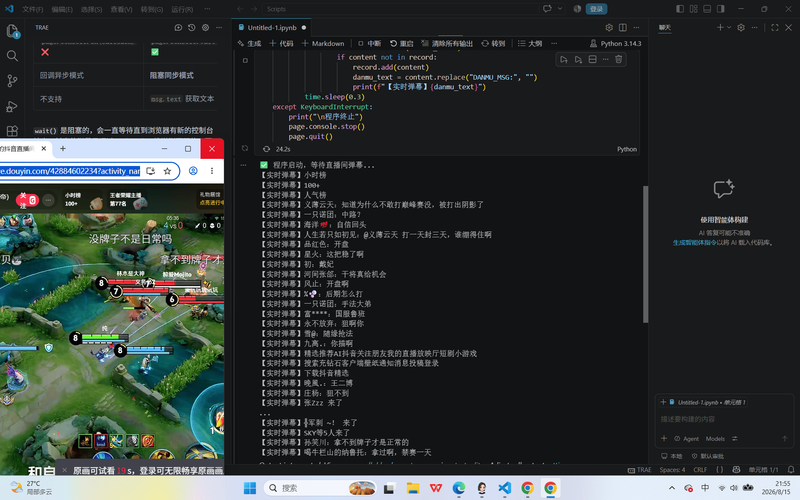Open the cell output more actions menu

tap(243, 165)
